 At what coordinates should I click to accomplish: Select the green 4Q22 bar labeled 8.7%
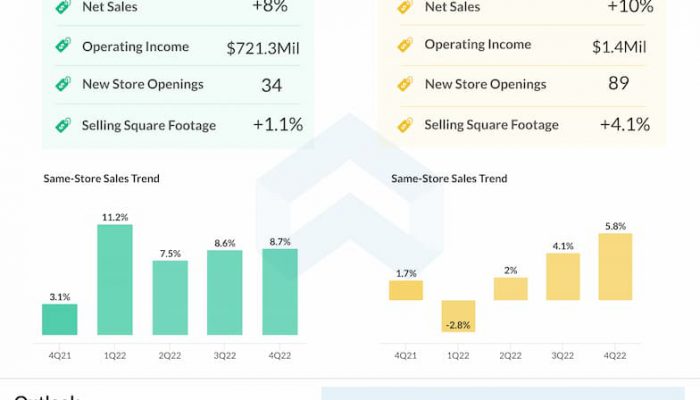279,291
